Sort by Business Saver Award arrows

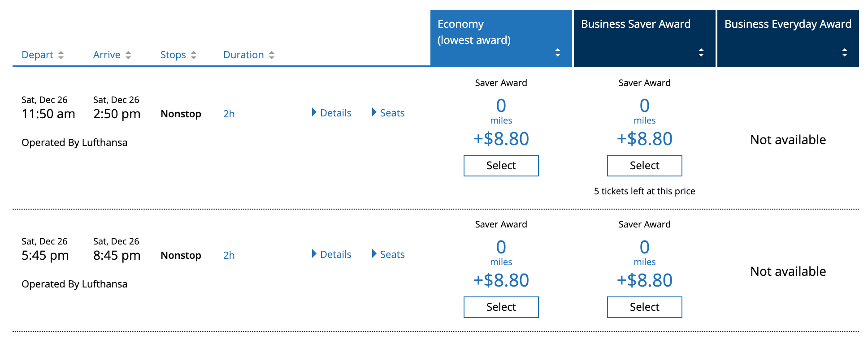[x=701, y=52]
